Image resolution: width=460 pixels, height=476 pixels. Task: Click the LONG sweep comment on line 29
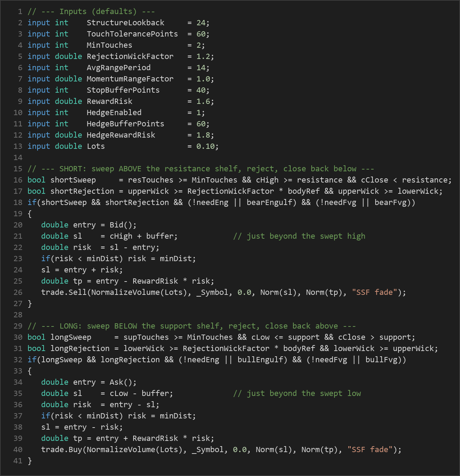click(x=192, y=326)
